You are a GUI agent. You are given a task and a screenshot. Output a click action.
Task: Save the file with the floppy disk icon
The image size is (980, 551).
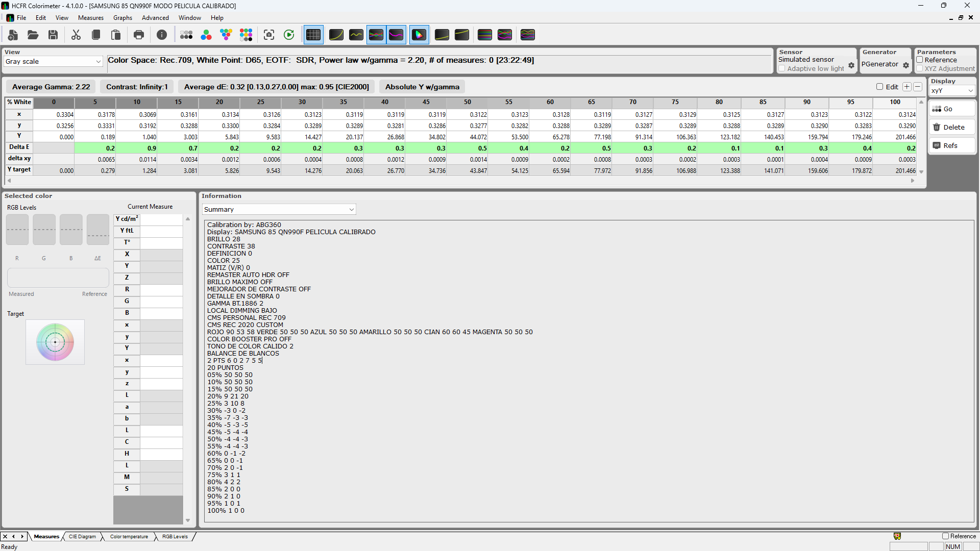pyautogui.click(x=53, y=35)
